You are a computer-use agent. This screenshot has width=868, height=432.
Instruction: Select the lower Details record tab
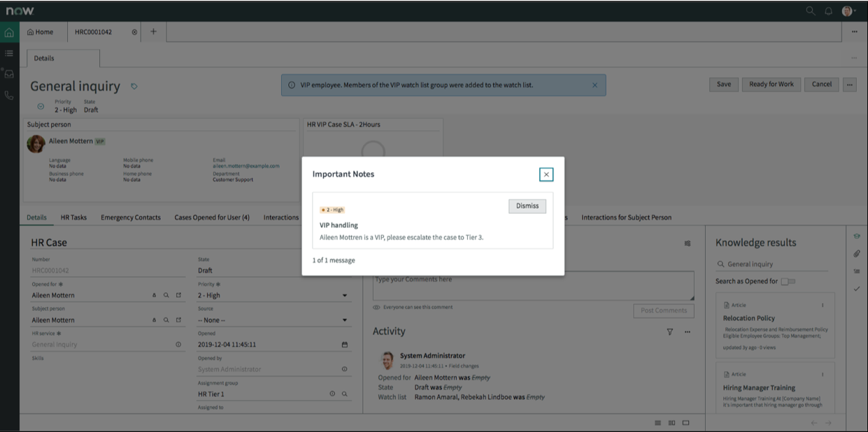[36, 217]
